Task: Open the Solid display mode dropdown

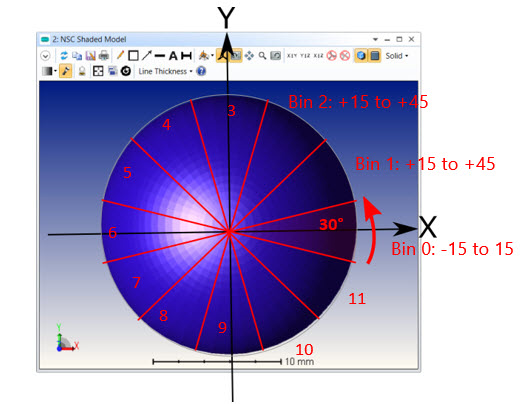Action: (397, 56)
